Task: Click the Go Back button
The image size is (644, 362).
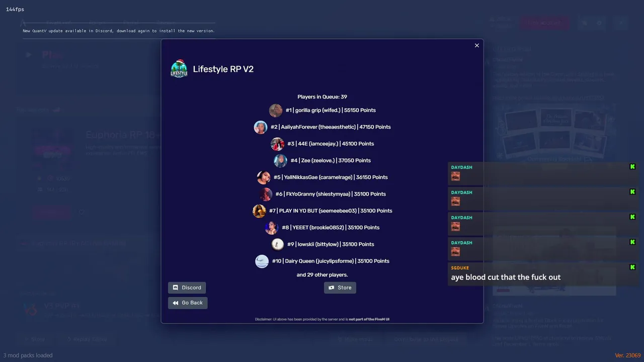Action: pos(188,303)
